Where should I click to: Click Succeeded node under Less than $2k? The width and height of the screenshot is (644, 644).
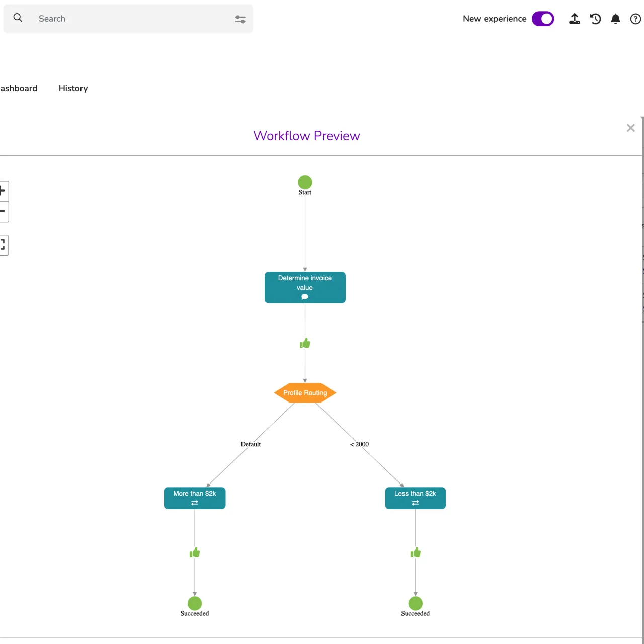click(416, 603)
